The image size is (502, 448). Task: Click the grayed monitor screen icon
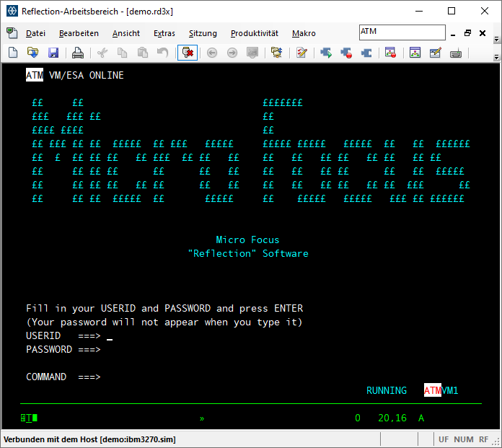pos(252,53)
